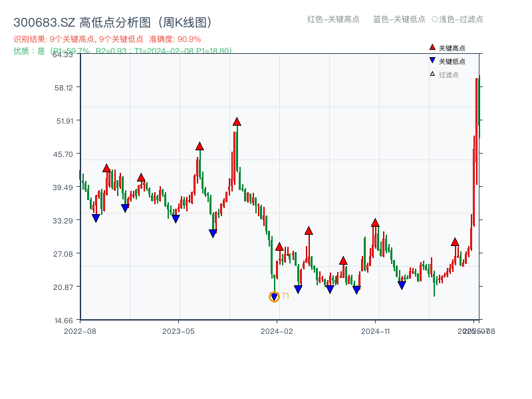The image size is (532, 399).
Task: Click the 33.29 y-axis label
Action: pyautogui.click(x=63, y=221)
